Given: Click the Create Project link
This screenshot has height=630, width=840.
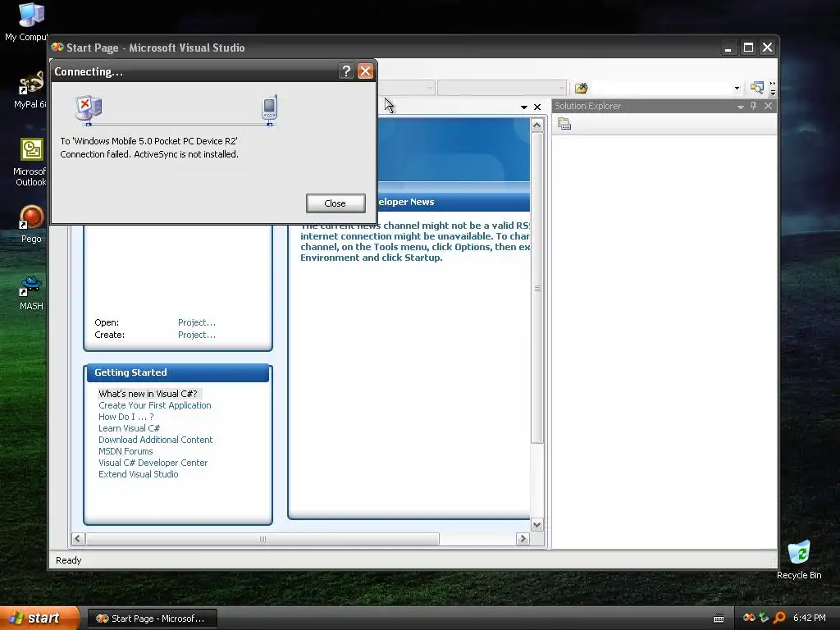Looking at the screenshot, I should click(x=197, y=335).
